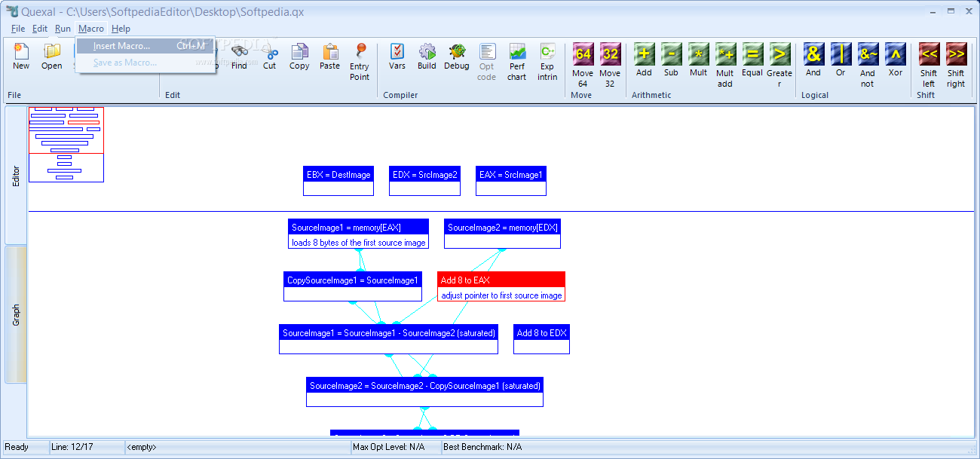Switch to the Editor side tab
The image size is (980, 459).
point(16,176)
